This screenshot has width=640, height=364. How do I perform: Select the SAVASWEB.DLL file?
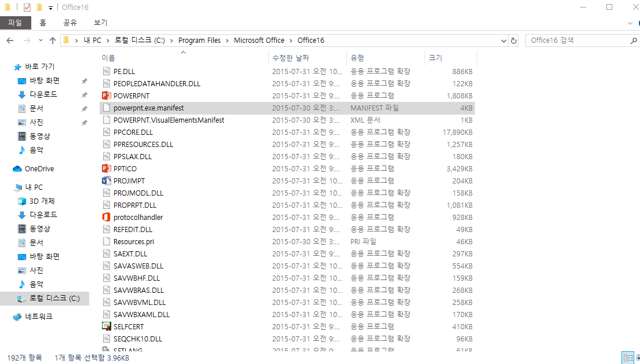click(287, 266)
